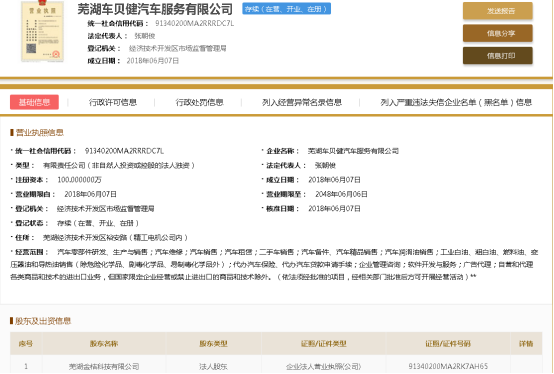Click credit code 91340200MA2RRRDC7L under the company title
This screenshot has height=374, width=554.
pyautogui.click(x=195, y=23)
